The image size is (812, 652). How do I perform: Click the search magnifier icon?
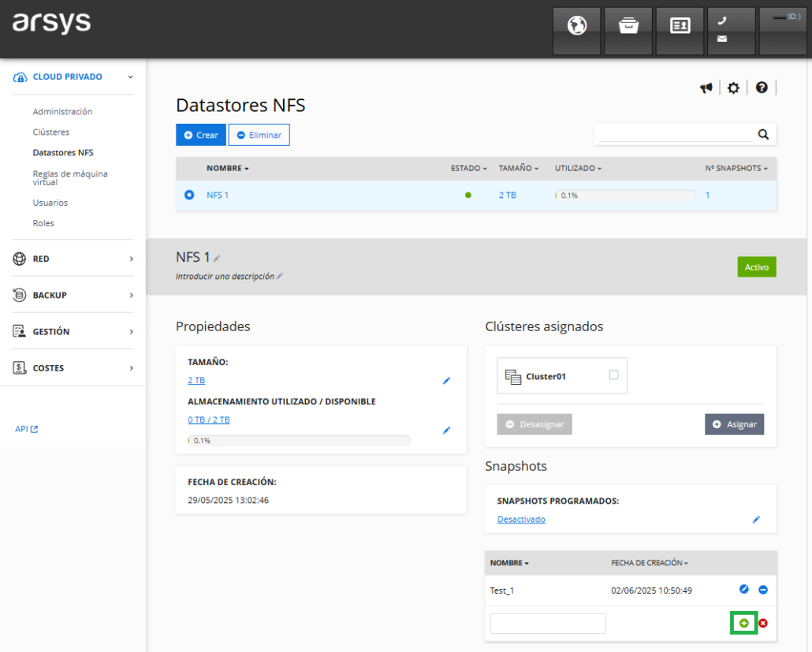point(763,134)
